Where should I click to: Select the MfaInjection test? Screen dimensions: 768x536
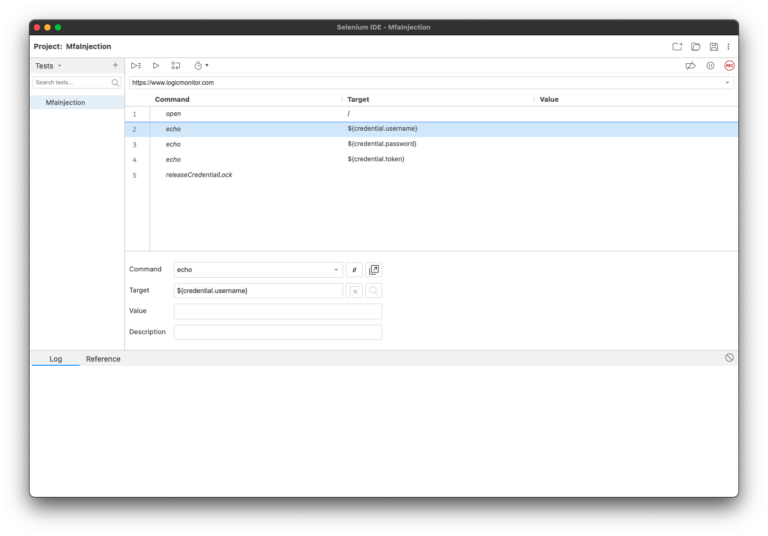(77, 102)
